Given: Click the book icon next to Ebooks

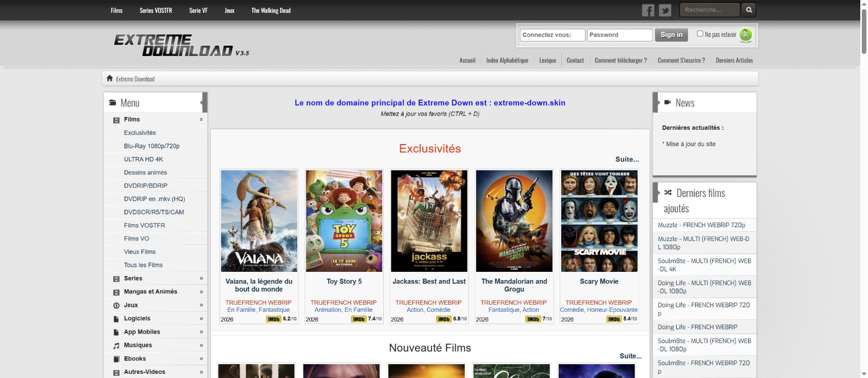Looking at the screenshot, I should point(116,359).
